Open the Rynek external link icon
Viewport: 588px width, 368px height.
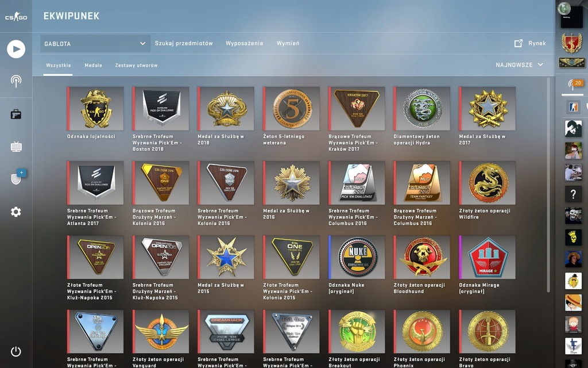pos(519,43)
